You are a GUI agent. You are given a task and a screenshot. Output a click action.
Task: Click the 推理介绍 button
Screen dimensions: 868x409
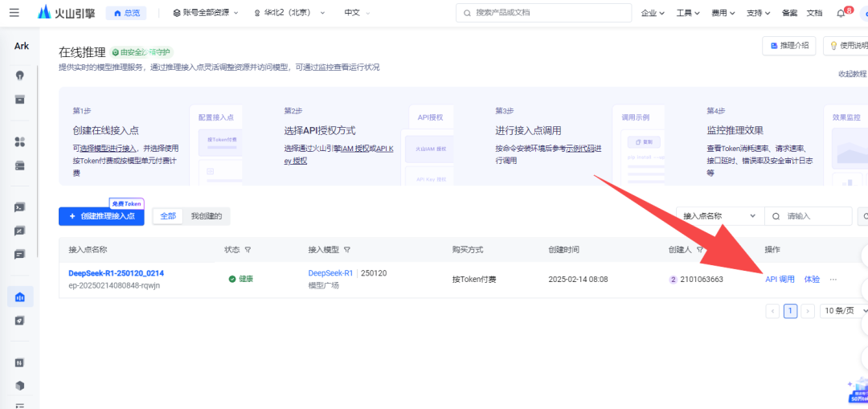click(789, 46)
